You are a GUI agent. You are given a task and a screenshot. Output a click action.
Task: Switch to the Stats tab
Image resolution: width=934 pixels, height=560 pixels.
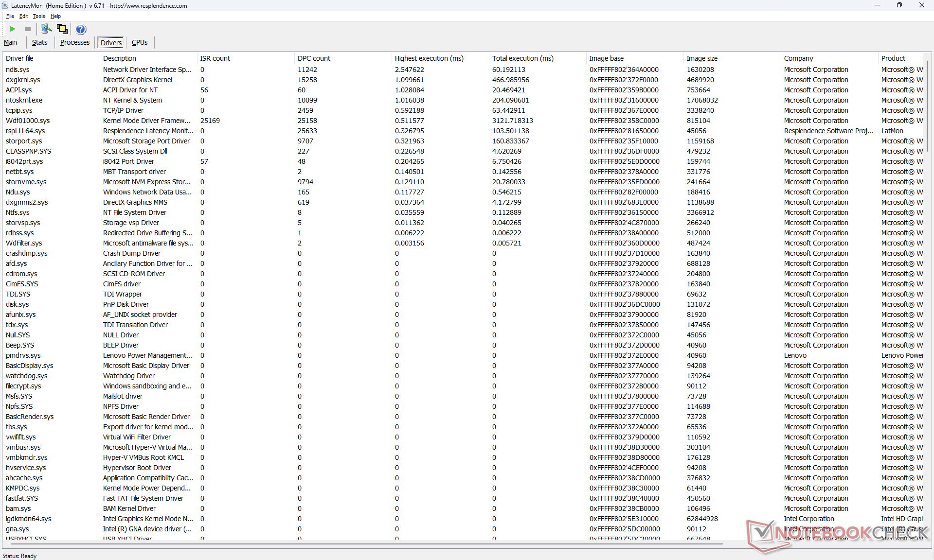[x=39, y=42]
